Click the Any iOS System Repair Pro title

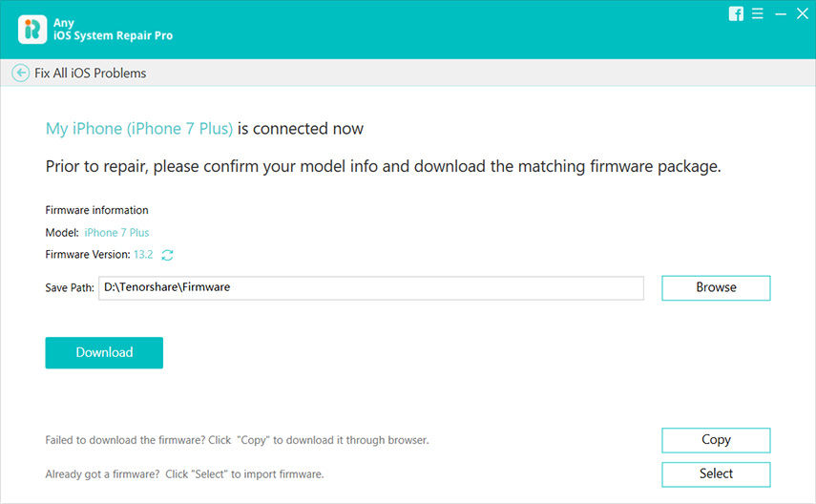pyautogui.click(x=113, y=30)
